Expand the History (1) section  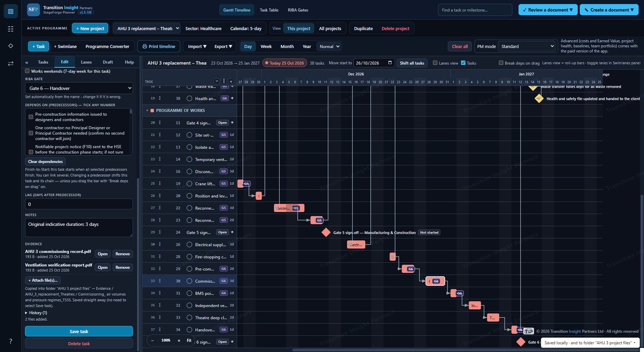click(36, 313)
